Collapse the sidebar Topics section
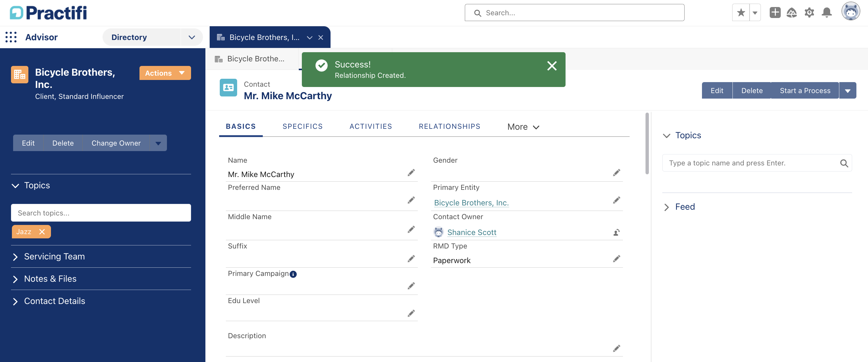This screenshot has height=362, width=868. coord(15,186)
